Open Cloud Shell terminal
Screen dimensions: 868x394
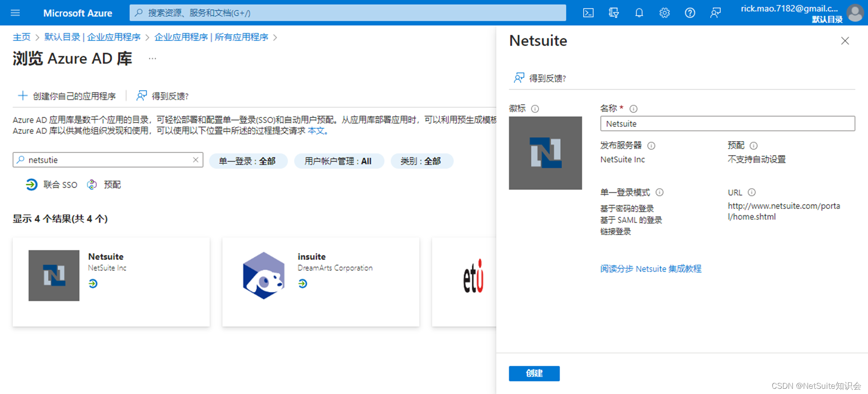coord(588,13)
